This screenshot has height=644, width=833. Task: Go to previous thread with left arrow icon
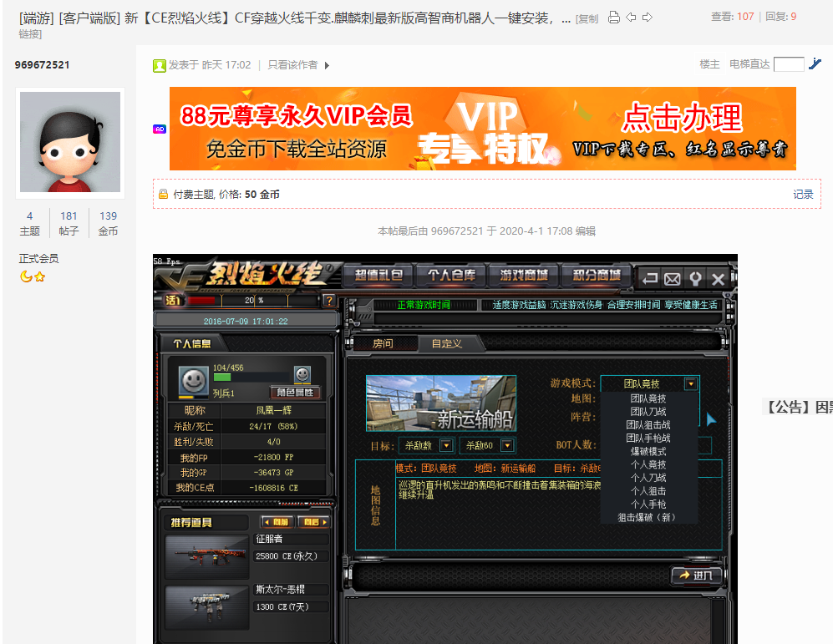[x=631, y=18]
